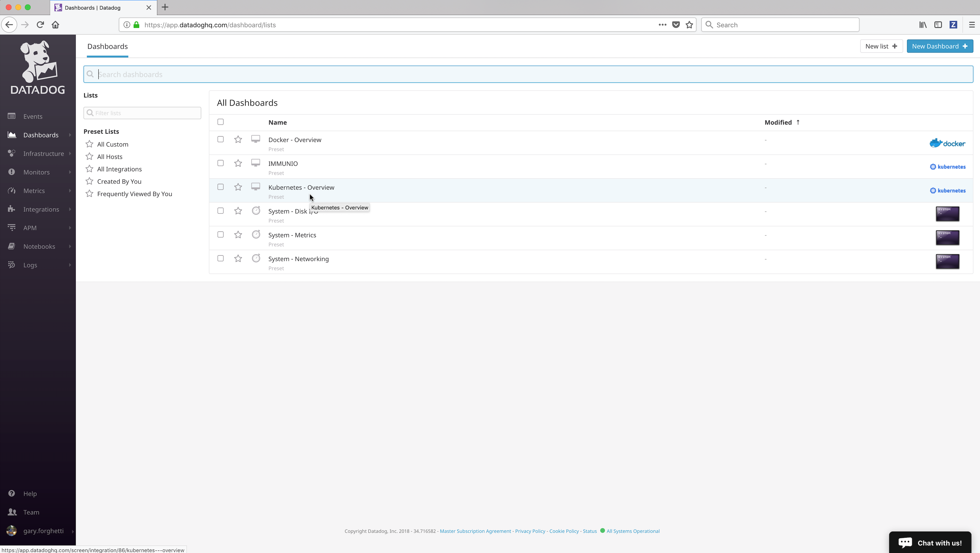Open the Kubernetes - Overview dashboard link

(301, 187)
